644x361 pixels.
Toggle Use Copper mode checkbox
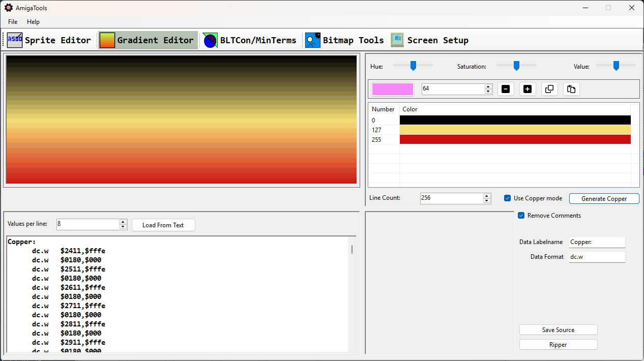coord(507,198)
